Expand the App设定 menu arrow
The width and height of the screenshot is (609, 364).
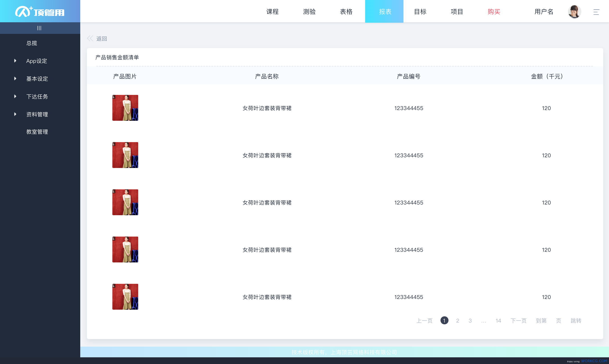click(x=15, y=61)
